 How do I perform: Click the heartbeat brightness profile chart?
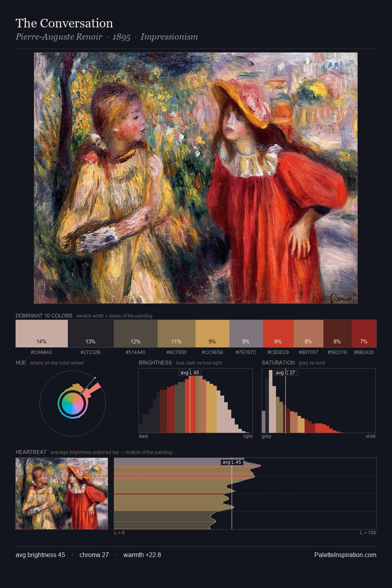tap(245, 494)
